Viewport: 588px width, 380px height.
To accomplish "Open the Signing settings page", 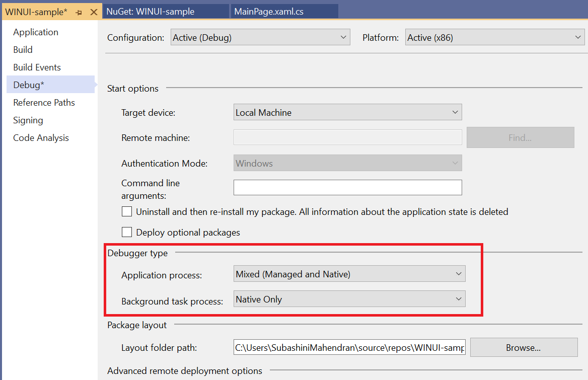I will (28, 120).
